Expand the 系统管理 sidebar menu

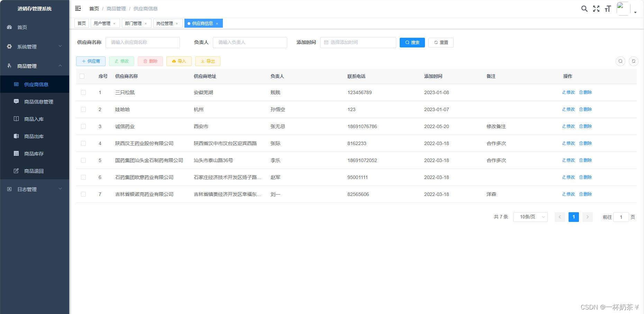[x=35, y=46]
